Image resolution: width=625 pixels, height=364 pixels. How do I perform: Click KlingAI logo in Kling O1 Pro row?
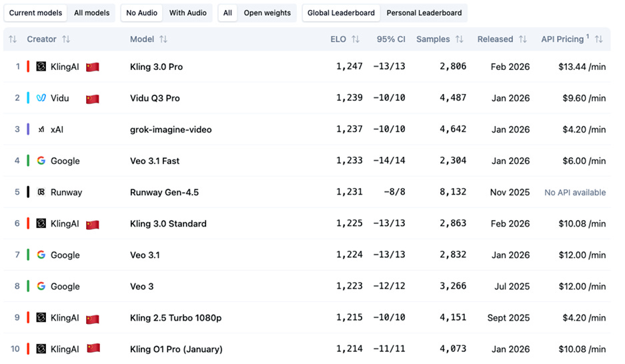click(41, 349)
